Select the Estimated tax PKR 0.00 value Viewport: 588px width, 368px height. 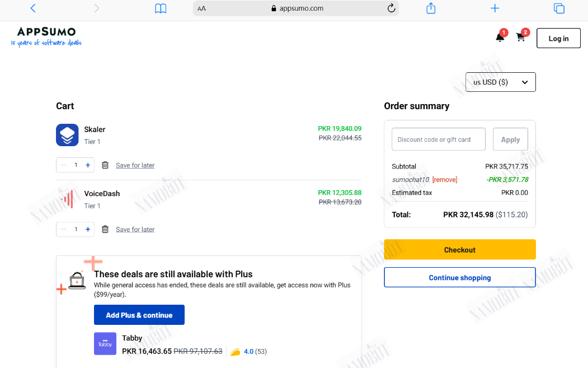(515, 193)
